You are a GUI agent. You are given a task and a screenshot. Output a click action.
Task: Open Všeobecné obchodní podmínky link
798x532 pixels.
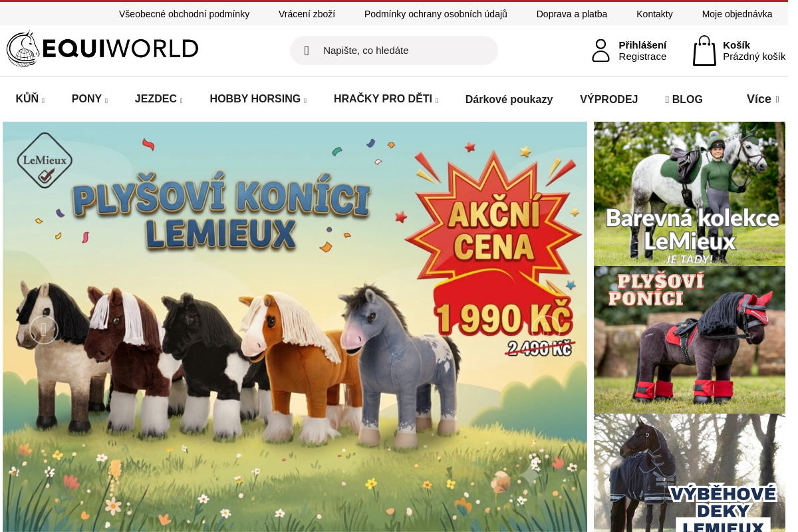click(x=184, y=14)
